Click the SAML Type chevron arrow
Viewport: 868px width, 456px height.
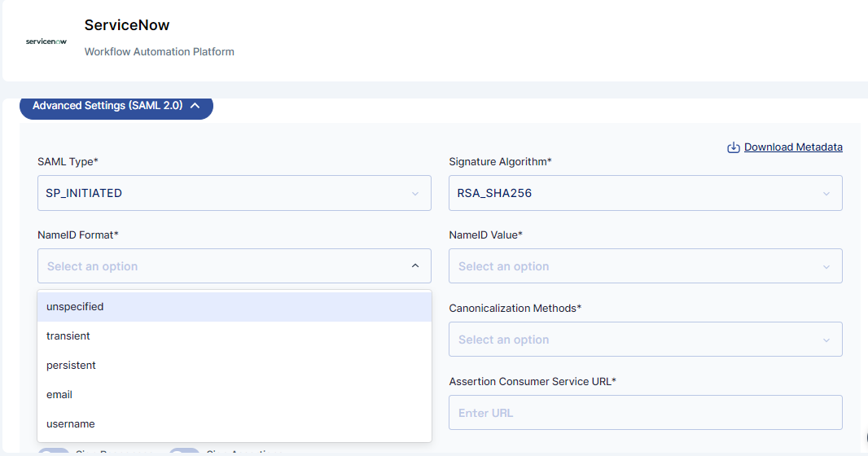coord(415,194)
